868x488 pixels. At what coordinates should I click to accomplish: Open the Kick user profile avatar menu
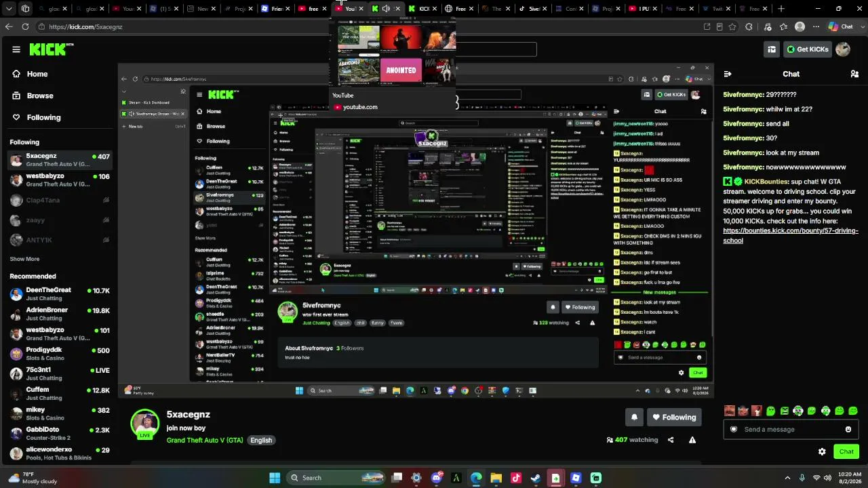[x=843, y=49]
